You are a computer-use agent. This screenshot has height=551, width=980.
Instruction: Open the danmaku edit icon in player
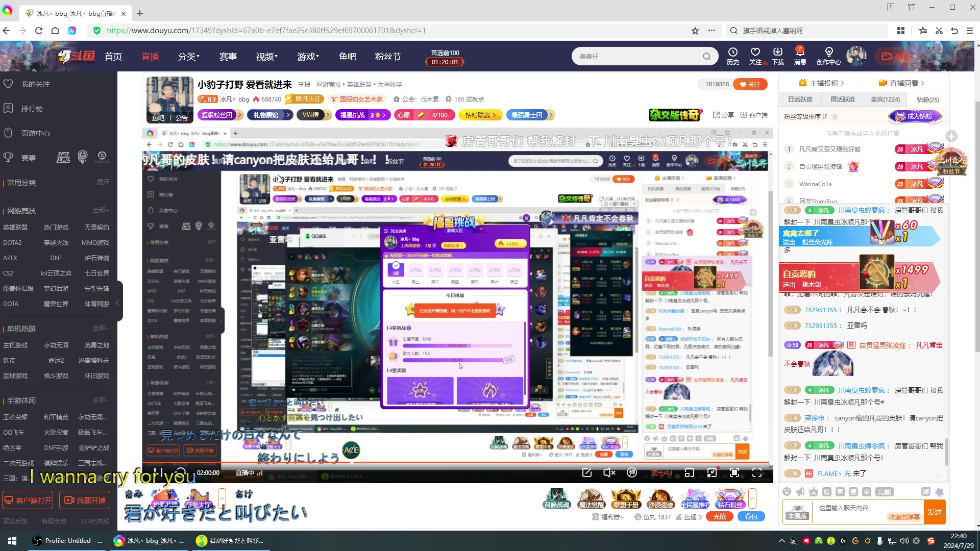pos(587,473)
